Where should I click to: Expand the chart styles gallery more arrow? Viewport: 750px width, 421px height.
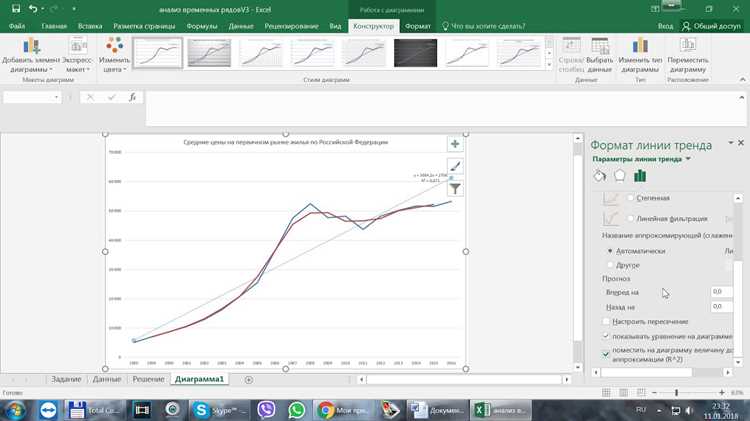tap(549, 65)
